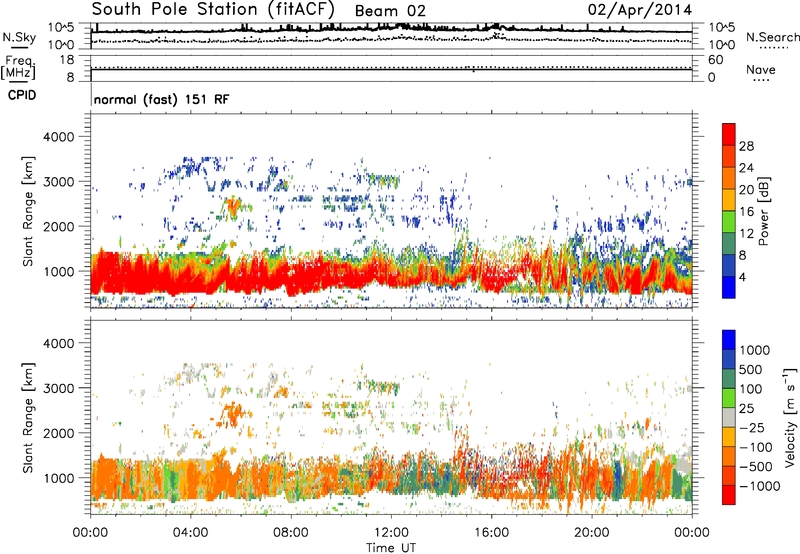Click the 'CPID' row label
Viewport: 800px width, 554px height.
pyautogui.click(x=22, y=95)
